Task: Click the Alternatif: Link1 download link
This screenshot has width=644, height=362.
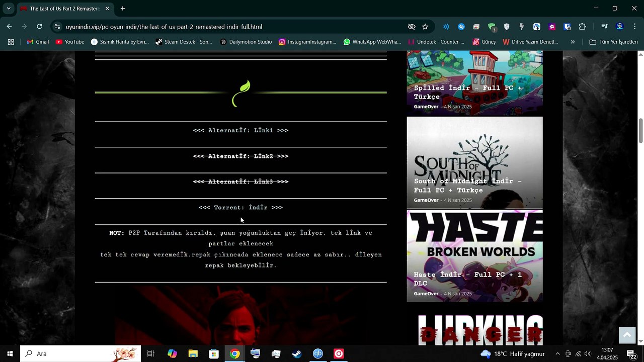Action: click(x=240, y=130)
